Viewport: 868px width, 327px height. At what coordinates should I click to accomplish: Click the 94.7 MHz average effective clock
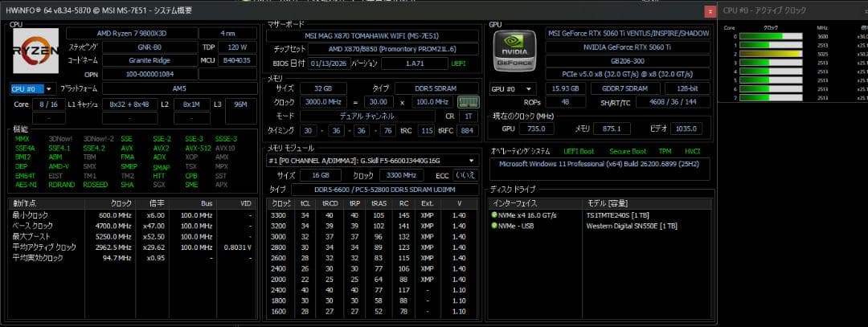click(x=116, y=258)
